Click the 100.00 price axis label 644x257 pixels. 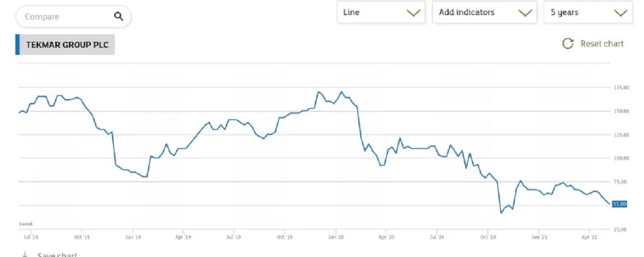(621, 158)
